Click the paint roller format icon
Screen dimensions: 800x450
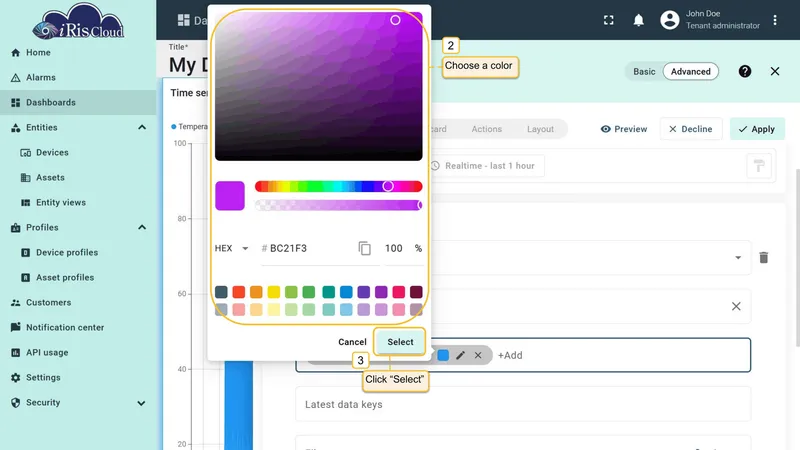click(x=759, y=166)
